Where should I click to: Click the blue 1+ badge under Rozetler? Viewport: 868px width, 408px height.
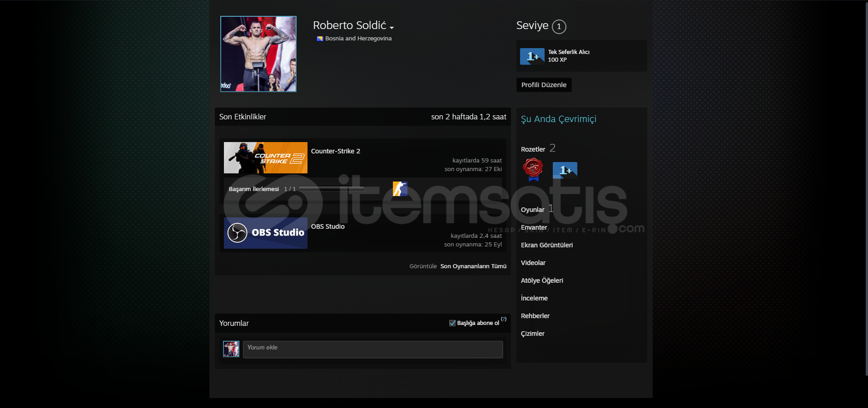click(x=565, y=170)
